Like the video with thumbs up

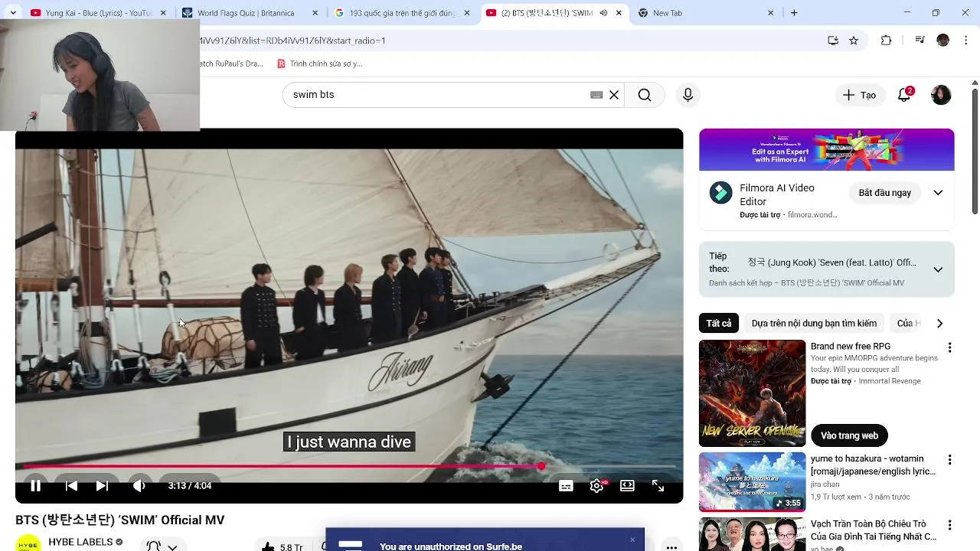[282, 546]
